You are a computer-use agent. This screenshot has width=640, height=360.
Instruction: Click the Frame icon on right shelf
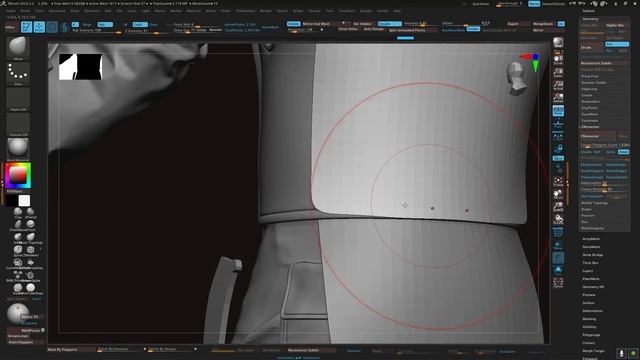558,182
